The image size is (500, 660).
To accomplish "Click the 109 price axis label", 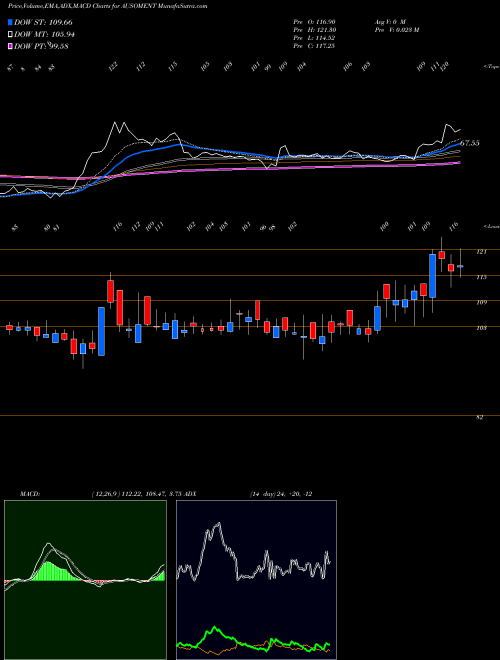I will pyautogui.click(x=481, y=302).
